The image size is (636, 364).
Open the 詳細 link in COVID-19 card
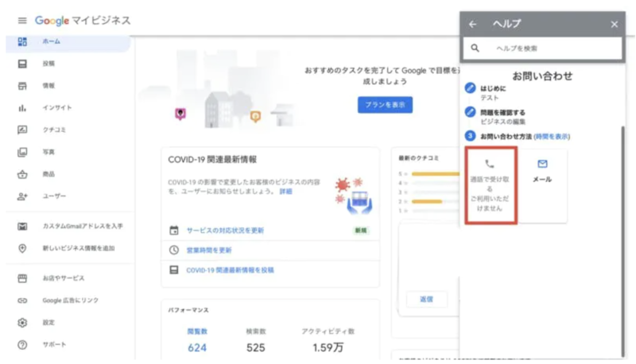pos(285,192)
